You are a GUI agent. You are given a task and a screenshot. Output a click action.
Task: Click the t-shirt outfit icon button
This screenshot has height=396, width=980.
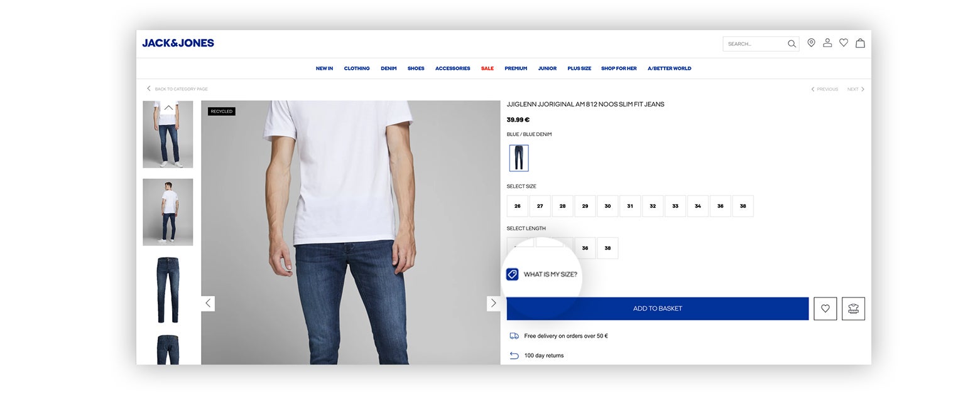(853, 308)
